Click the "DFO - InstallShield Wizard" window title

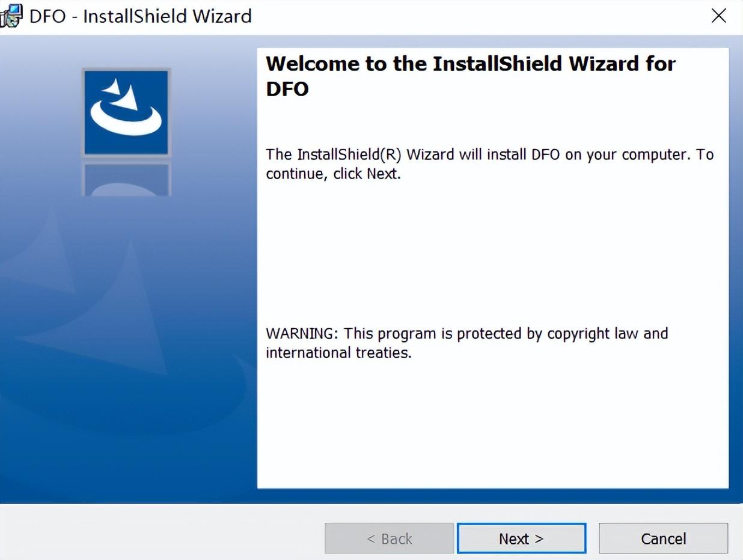pos(141,16)
